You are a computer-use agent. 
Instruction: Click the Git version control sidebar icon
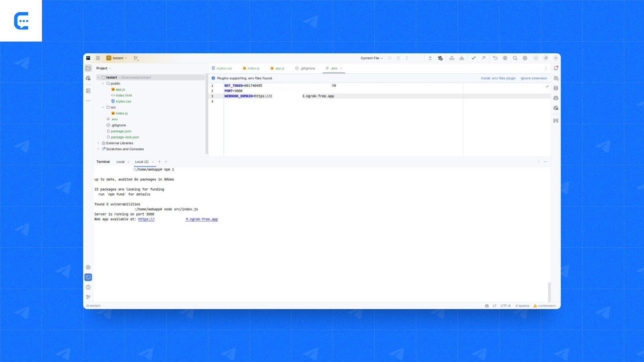point(88,297)
